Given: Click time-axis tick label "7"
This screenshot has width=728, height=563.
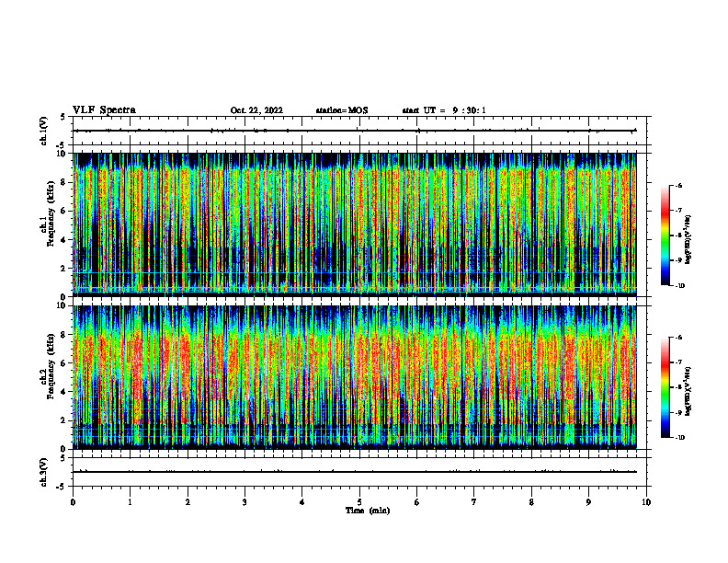Looking at the screenshot, I should tap(474, 502).
